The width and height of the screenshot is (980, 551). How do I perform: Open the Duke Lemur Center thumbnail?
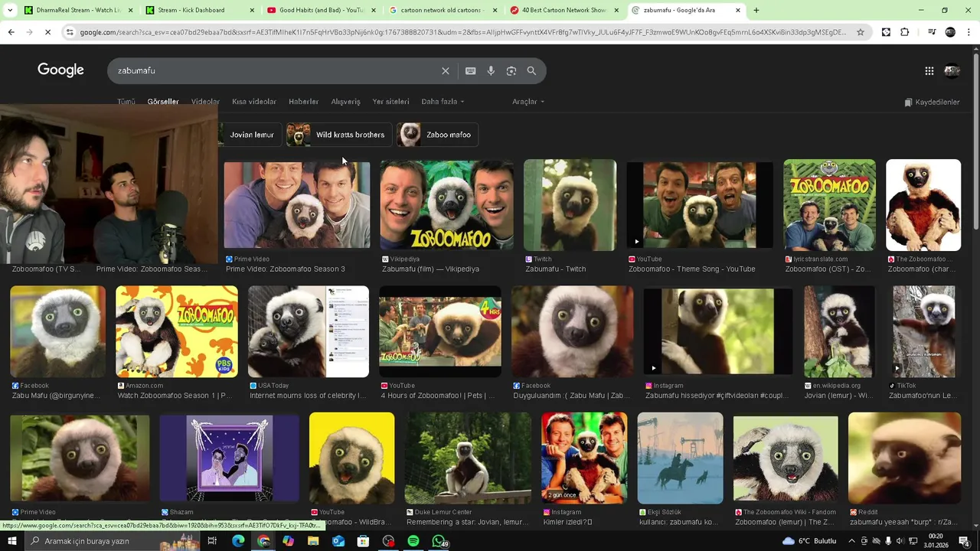[468, 458]
